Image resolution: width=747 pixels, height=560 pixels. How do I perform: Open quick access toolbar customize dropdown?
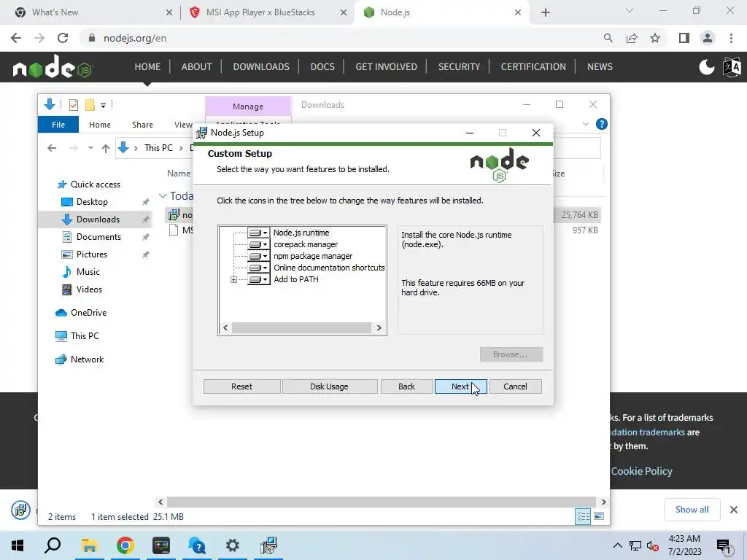tap(103, 105)
